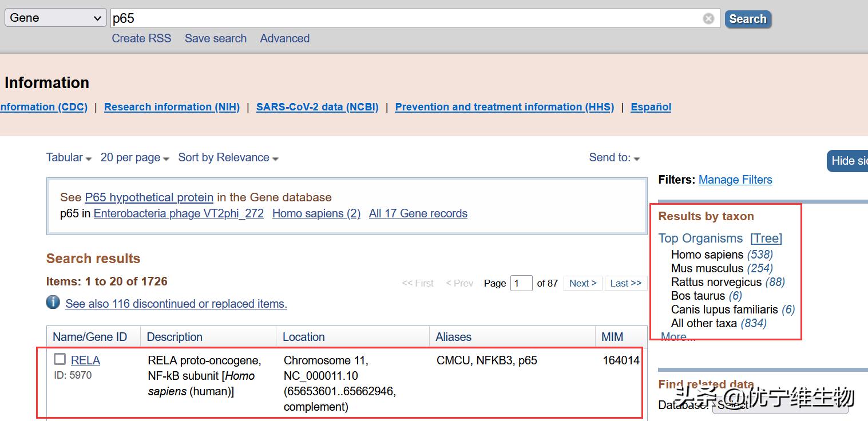Image resolution: width=868 pixels, height=421 pixels.
Task: Tick the RELA gene checkbox
Action: 60,359
